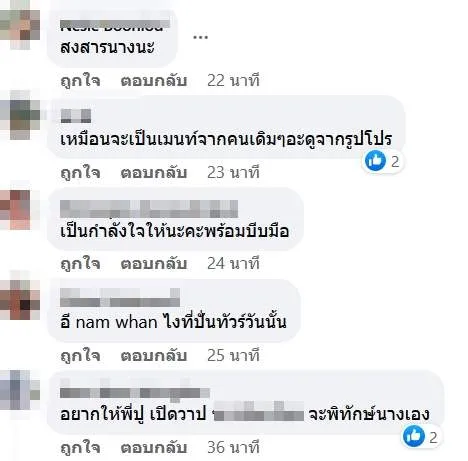Click ตอบกลับ under the 25 นาที comment
This screenshot has width=468, height=461.
tap(154, 356)
